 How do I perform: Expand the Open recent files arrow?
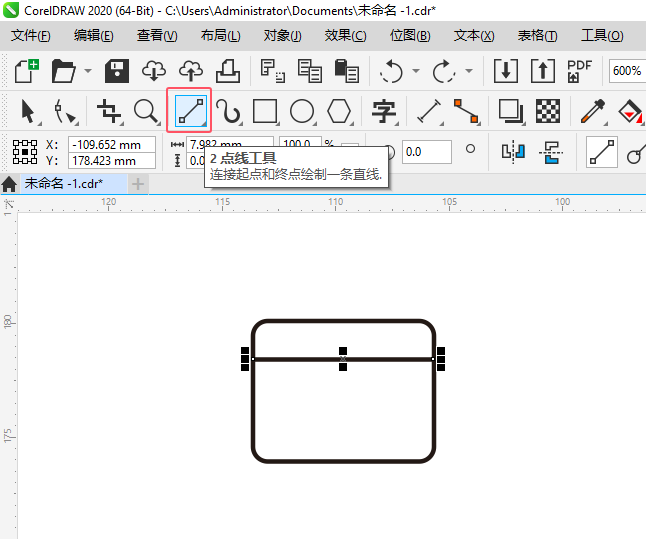click(x=88, y=71)
